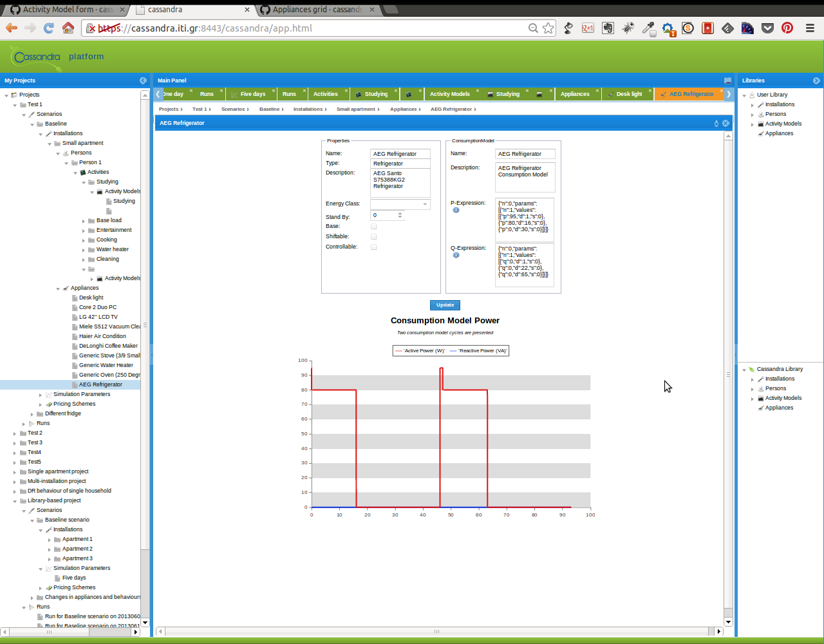Click Baseline breadcrumb link

click(x=270, y=109)
